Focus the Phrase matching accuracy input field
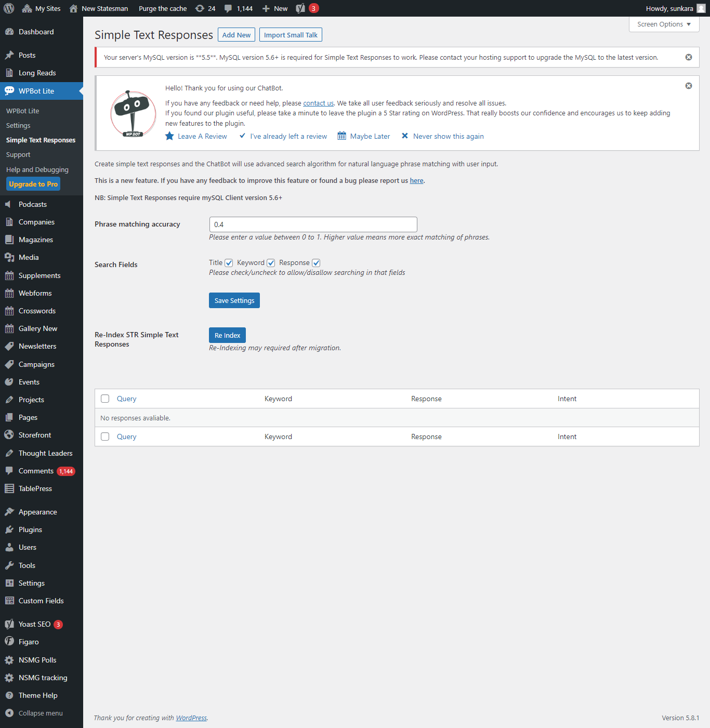Image resolution: width=710 pixels, height=728 pixels. point(313,224)
